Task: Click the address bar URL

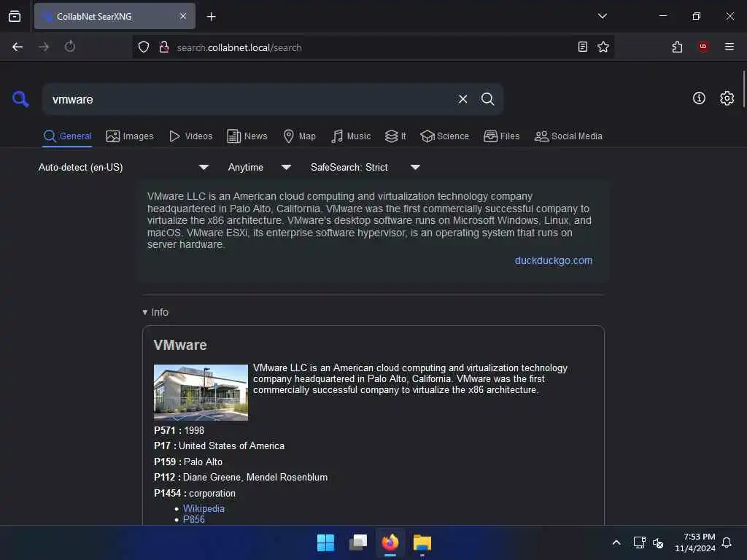Action: (239, 47)
